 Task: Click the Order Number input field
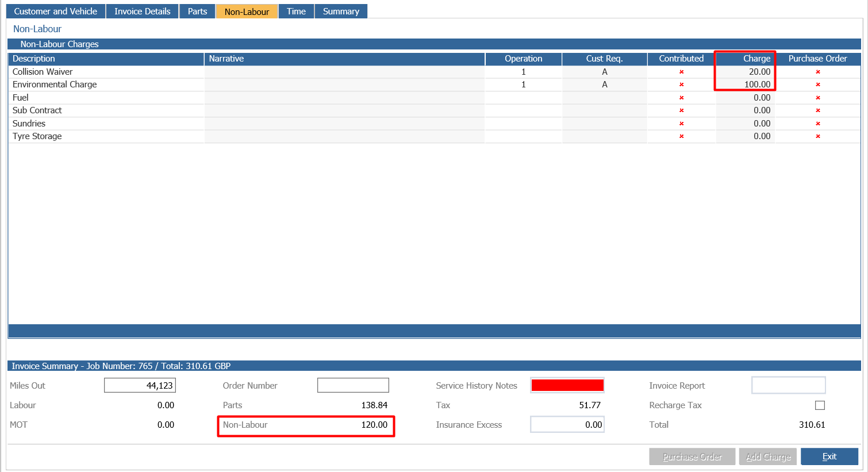(353, 385)
